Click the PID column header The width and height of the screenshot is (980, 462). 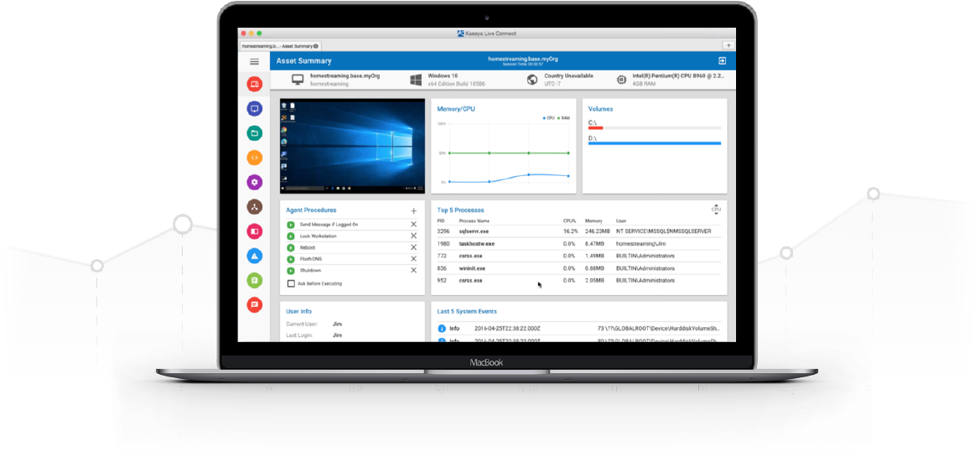[x=441, y=221]
